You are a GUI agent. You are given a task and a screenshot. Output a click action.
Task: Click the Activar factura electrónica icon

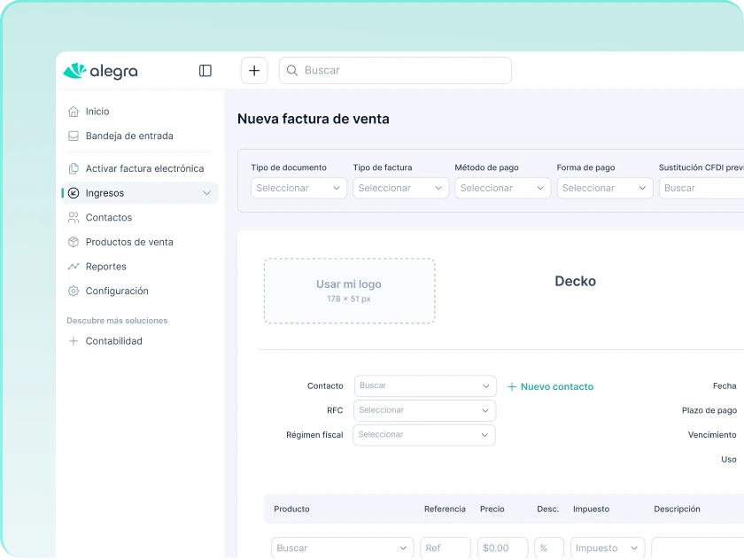click(74, 168)
